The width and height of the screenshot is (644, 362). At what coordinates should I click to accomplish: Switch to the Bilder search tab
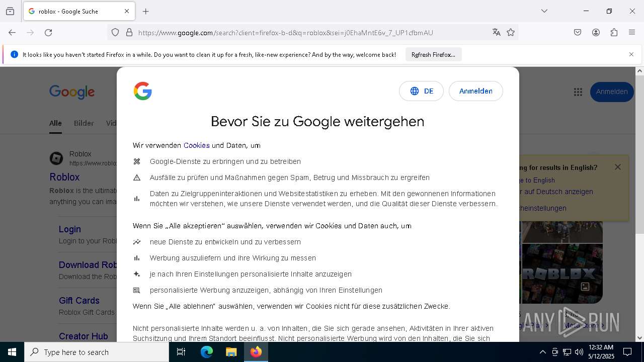tap(84, 123)
